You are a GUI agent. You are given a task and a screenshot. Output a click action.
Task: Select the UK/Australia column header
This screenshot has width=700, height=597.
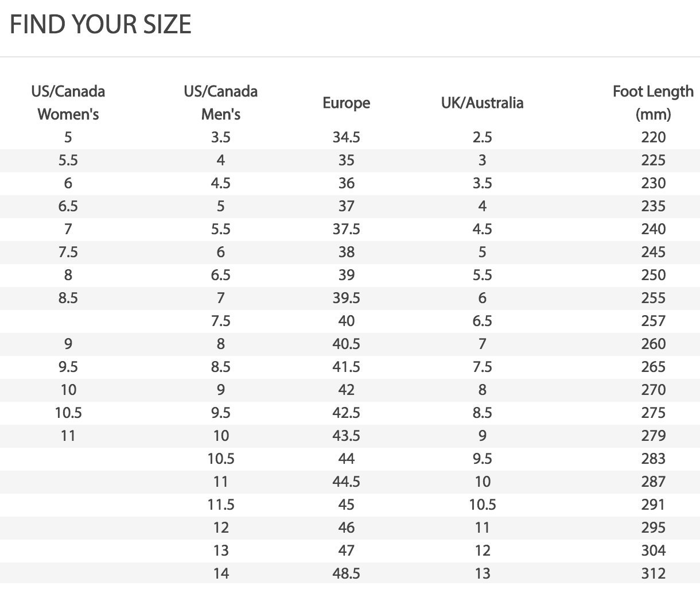point(482,103)
